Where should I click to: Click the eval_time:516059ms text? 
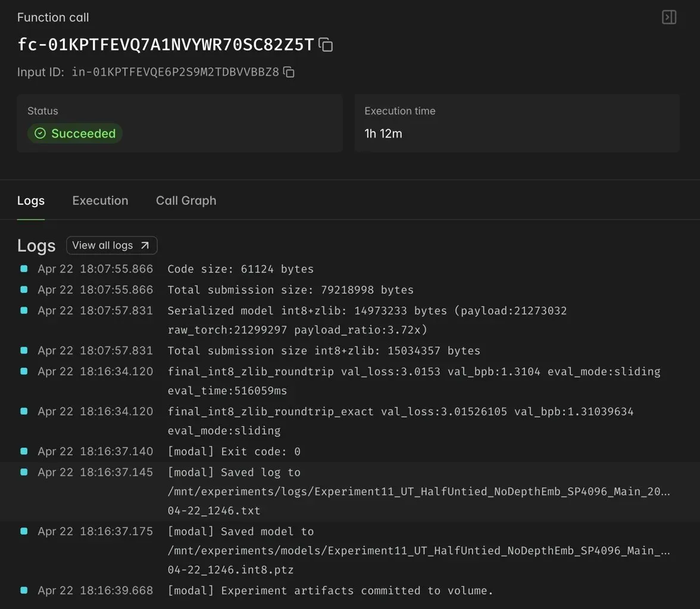pos(227,391)
